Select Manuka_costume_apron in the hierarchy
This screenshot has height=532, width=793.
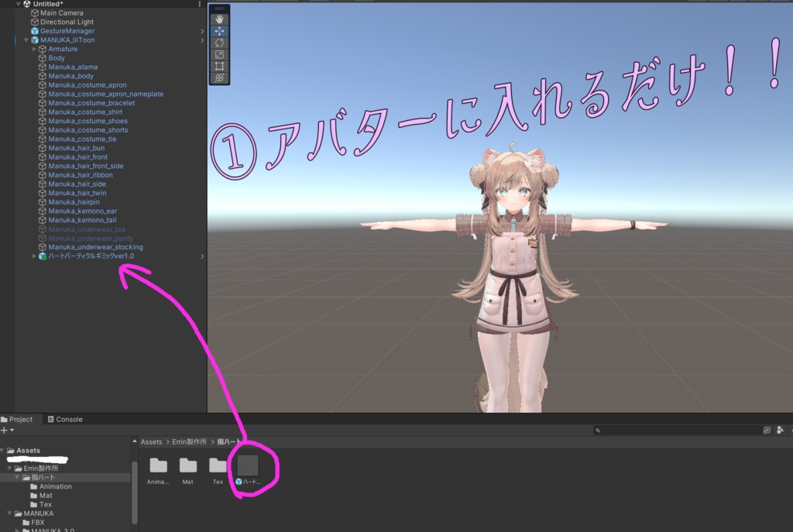coord(88,85)
